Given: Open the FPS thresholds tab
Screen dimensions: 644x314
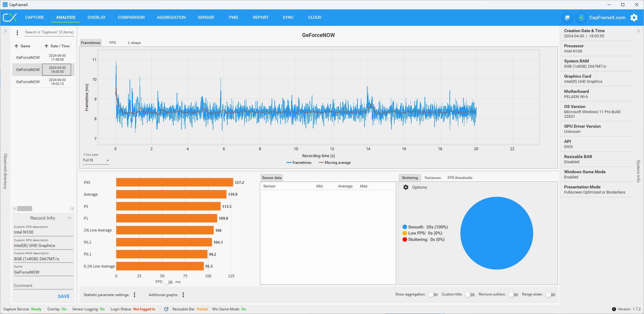Looking at the screenshot, I should coord(460,178).
